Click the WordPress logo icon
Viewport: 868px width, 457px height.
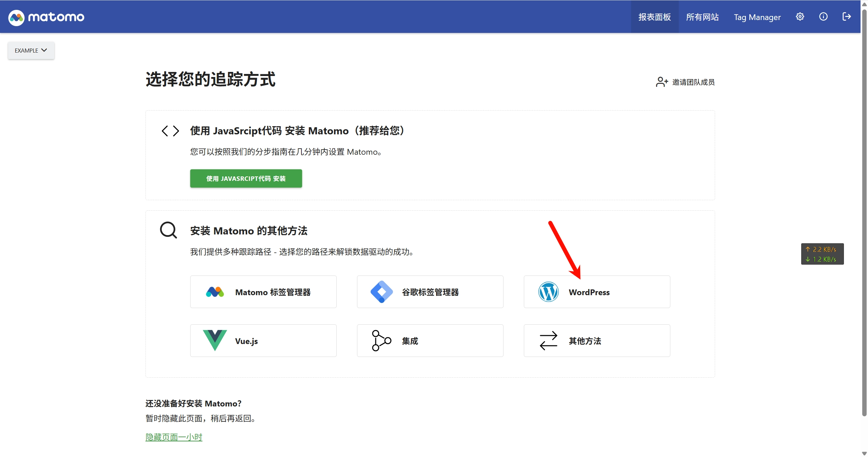tap(548, 292)
